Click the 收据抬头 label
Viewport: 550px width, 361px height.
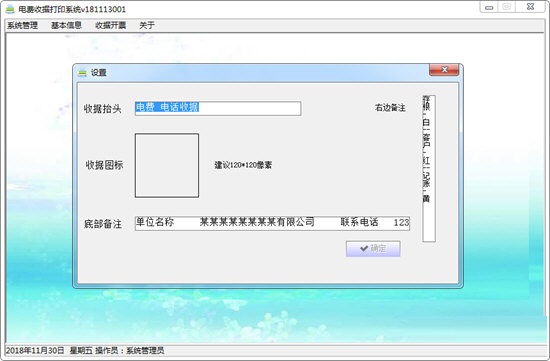coord(102,109)
